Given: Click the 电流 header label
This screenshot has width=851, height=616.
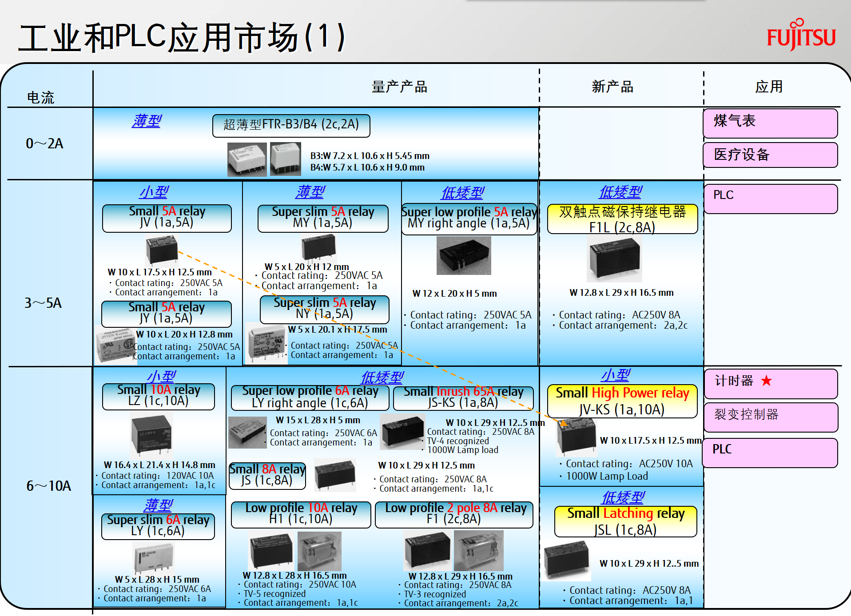Looking at the screenshot, I should point(40,97).
